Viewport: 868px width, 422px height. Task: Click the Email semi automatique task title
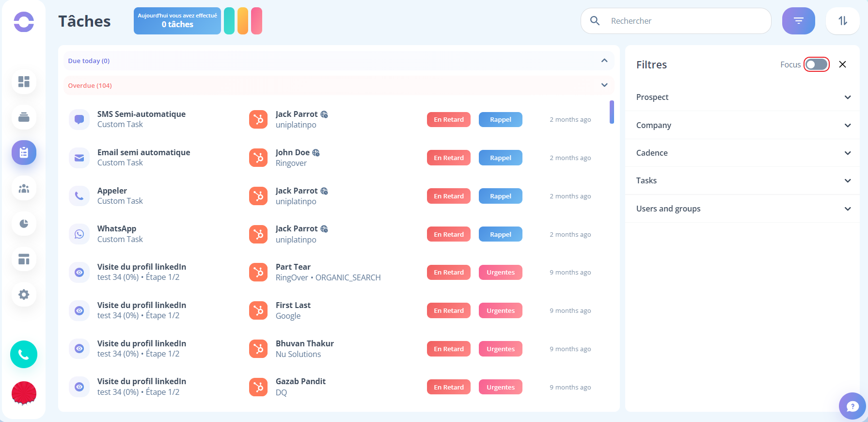[x=143, y=152]
